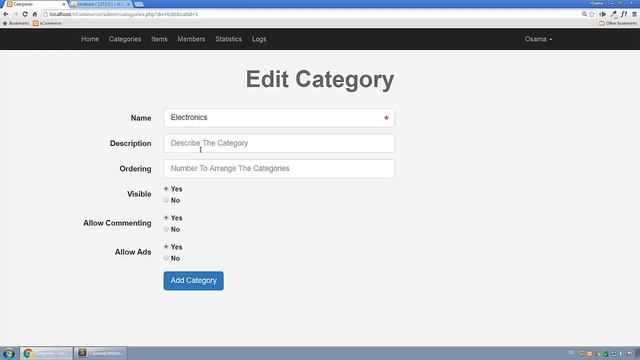Open the Home nav link

(90, 39)
